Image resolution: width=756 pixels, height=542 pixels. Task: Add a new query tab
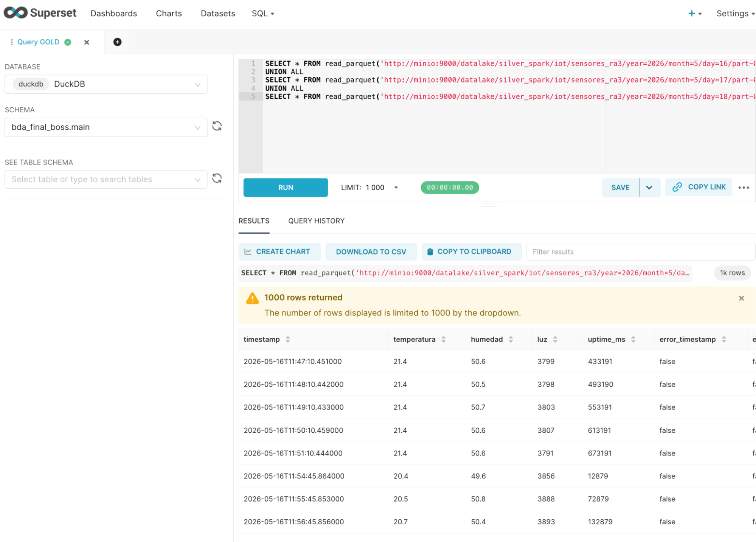pos(117,42)
